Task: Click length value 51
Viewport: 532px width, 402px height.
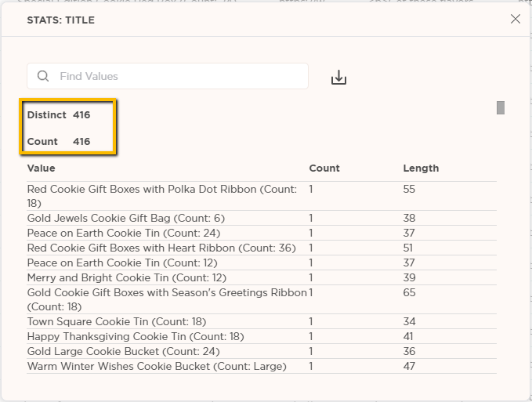Action: [x=408, y=248]
